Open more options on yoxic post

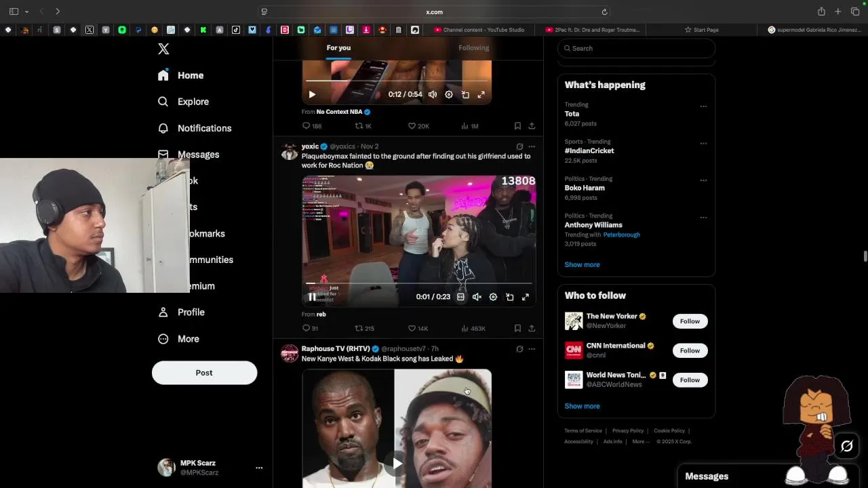(532, 146)
